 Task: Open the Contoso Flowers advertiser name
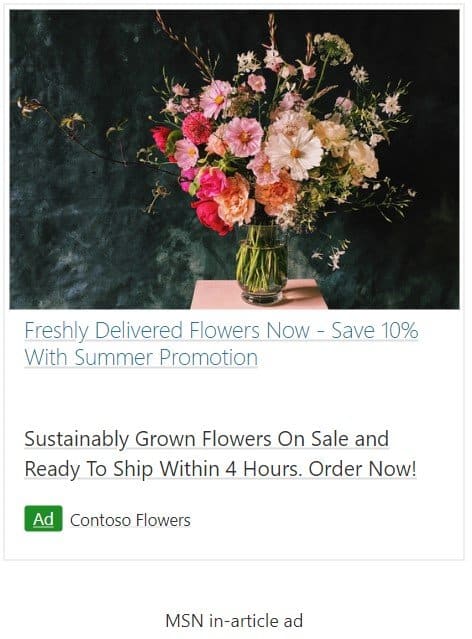click(130, 520)
